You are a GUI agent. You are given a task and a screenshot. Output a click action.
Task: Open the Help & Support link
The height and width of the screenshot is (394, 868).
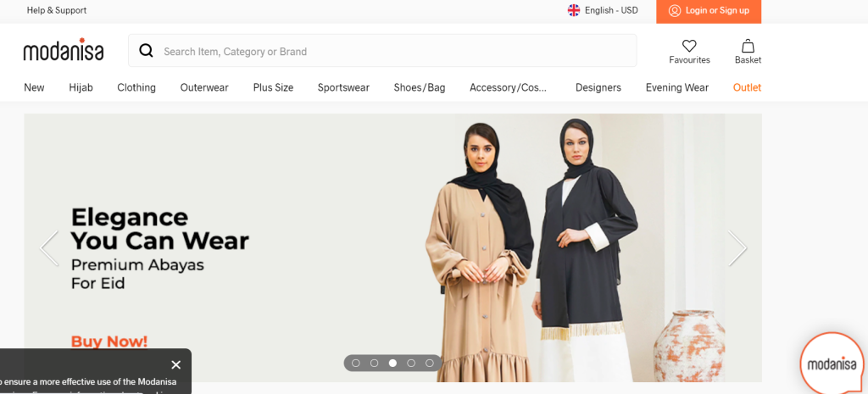point(57,10)
